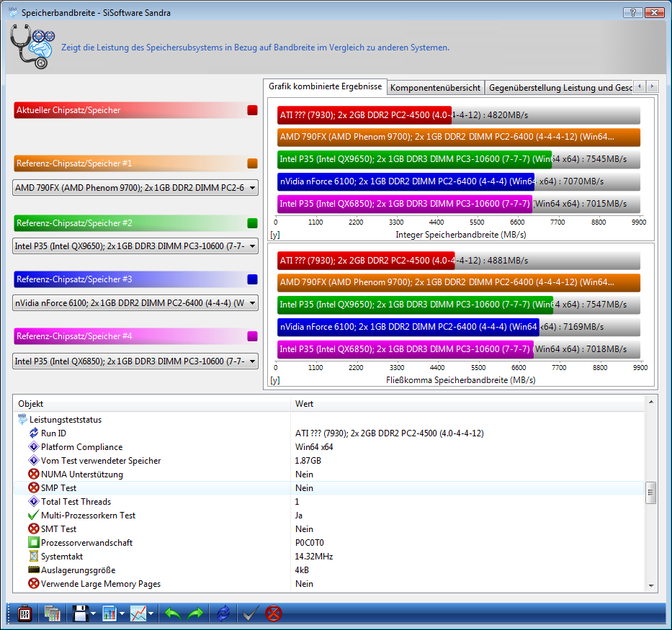Click the P0C0T0 value

pyautogui.click(x=310, y=543)
